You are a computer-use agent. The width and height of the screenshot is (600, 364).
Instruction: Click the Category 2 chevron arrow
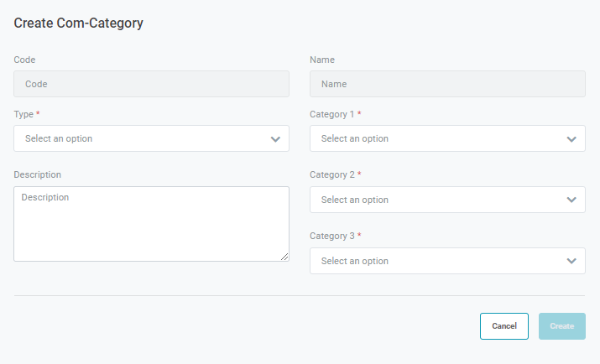pos(571,200)
